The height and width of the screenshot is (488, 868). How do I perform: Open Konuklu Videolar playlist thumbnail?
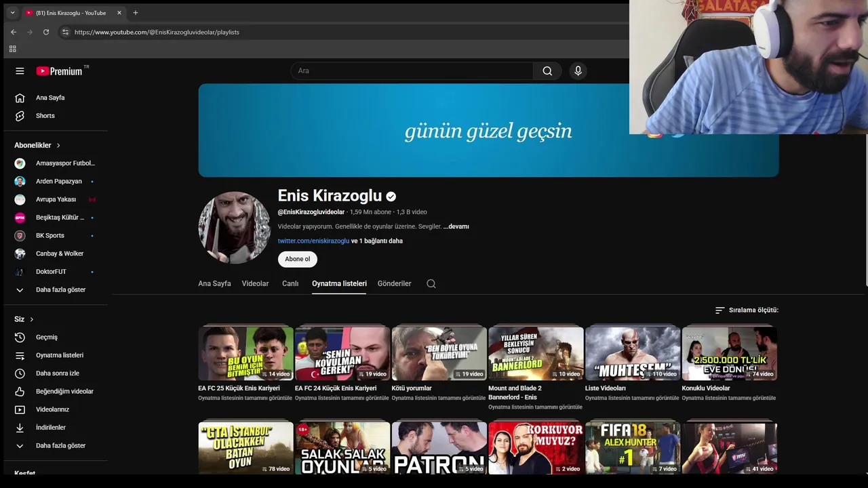click(730, 353)
